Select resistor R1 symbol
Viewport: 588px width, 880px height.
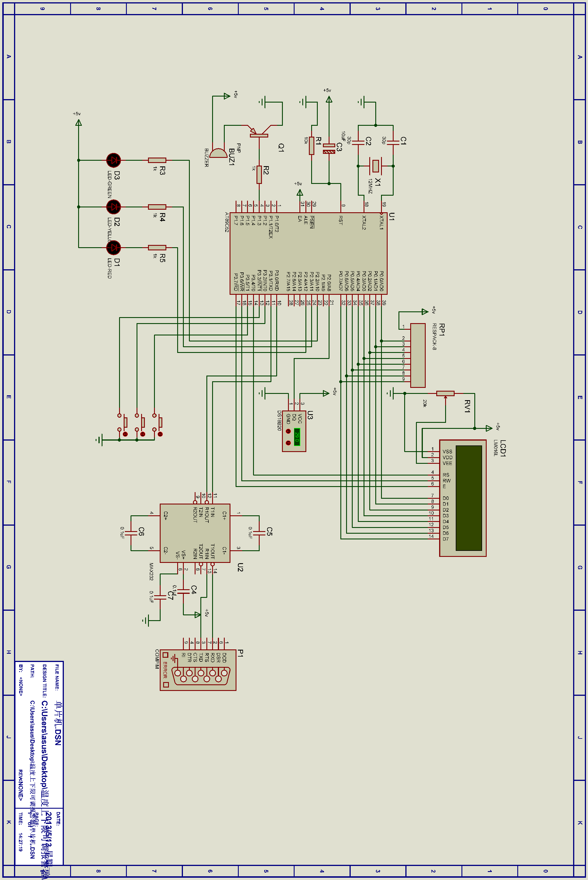pyautogui.click(x=312, y=146)
